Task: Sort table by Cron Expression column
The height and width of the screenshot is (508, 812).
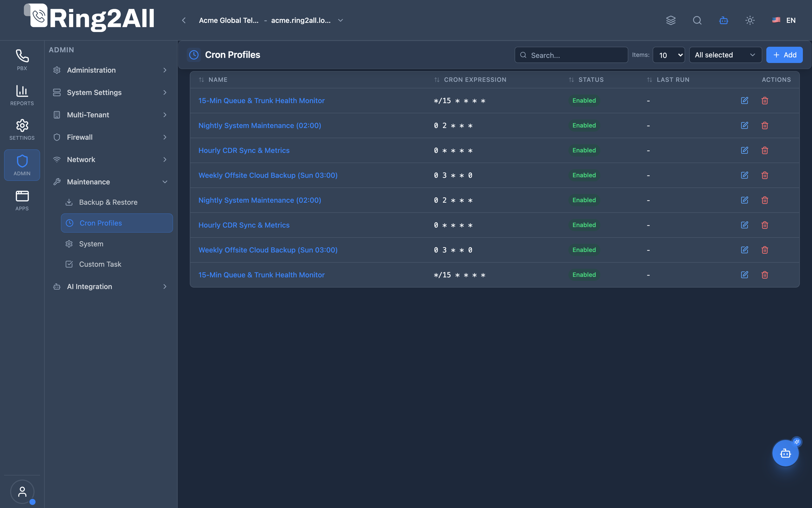Action: click(x=470, y=80)
